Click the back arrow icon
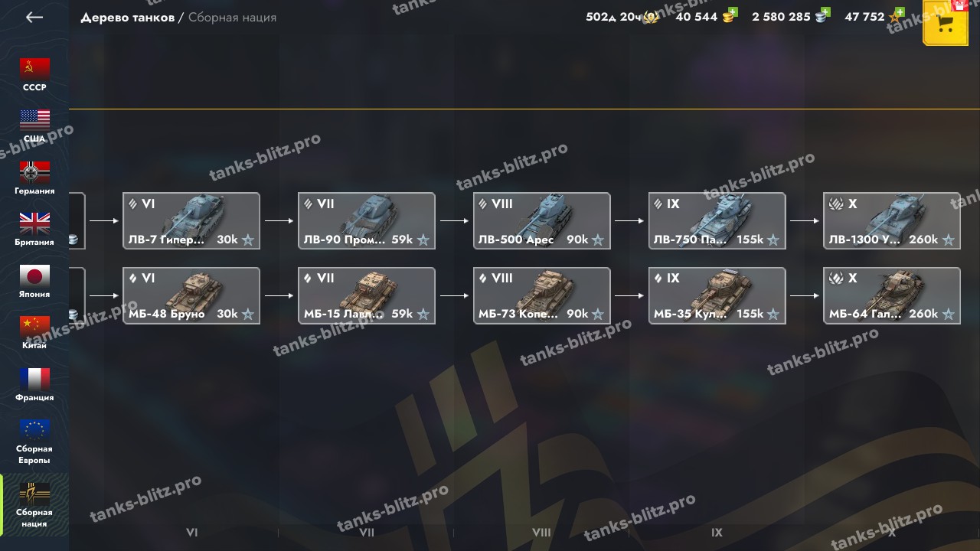This screenshot has height=551, width=980. click(34, 17)
